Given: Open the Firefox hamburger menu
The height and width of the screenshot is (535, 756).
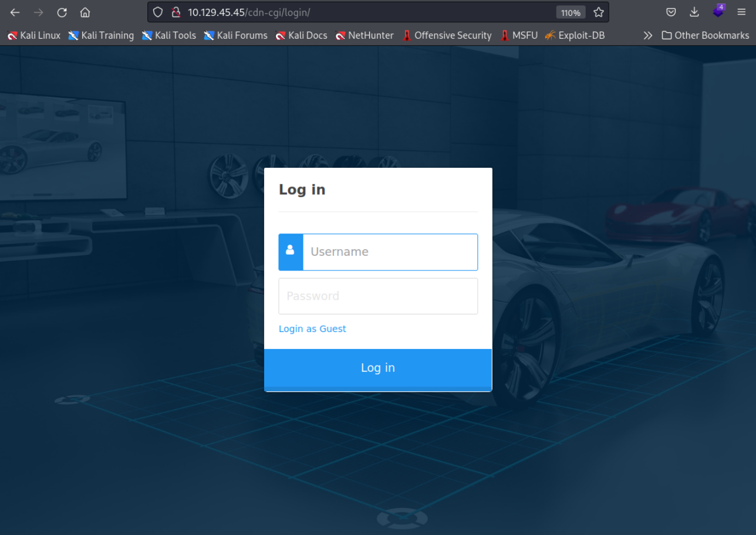Looking at the screenshot, I should [x=741, y=12].
